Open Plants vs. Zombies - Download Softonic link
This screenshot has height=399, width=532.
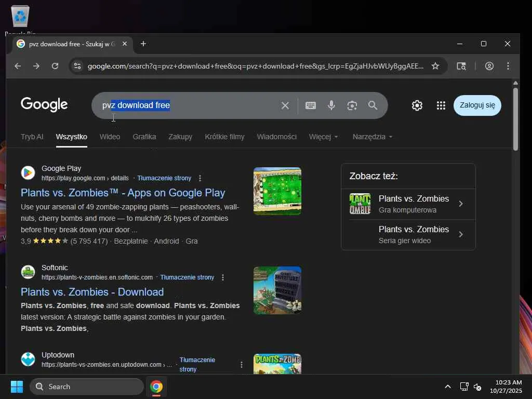point(92,292)
